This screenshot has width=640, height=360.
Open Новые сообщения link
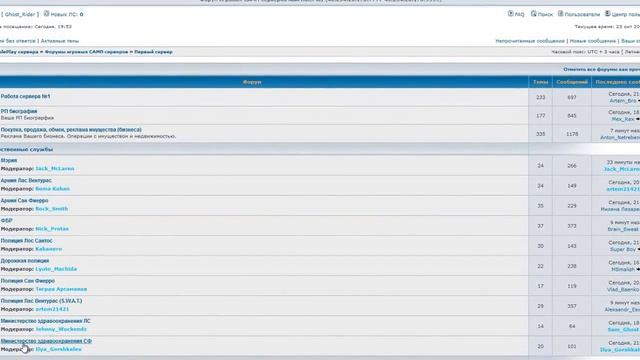pyautogui.click(x=593, y=41)
